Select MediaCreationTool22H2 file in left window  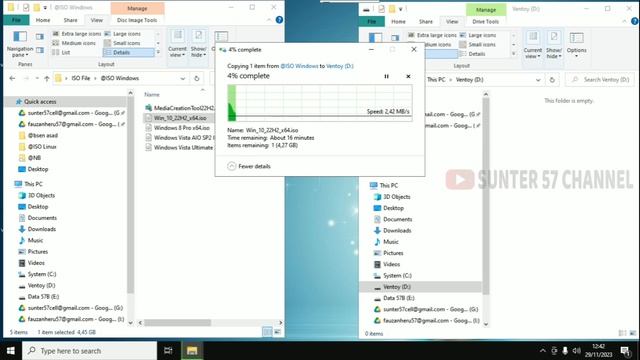tap(180, 108)
